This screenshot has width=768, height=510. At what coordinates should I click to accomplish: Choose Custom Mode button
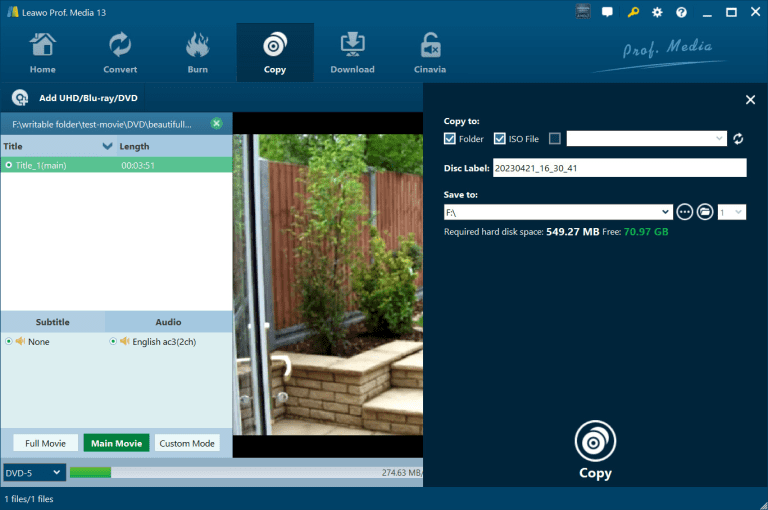point(187,443)
